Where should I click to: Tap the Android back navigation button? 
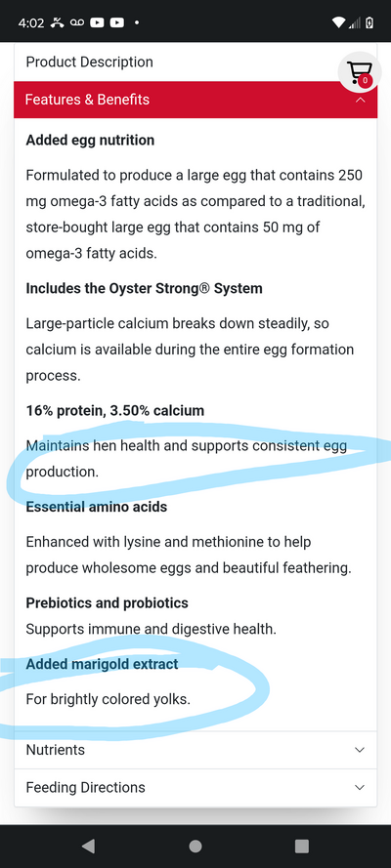coord(88,846)
